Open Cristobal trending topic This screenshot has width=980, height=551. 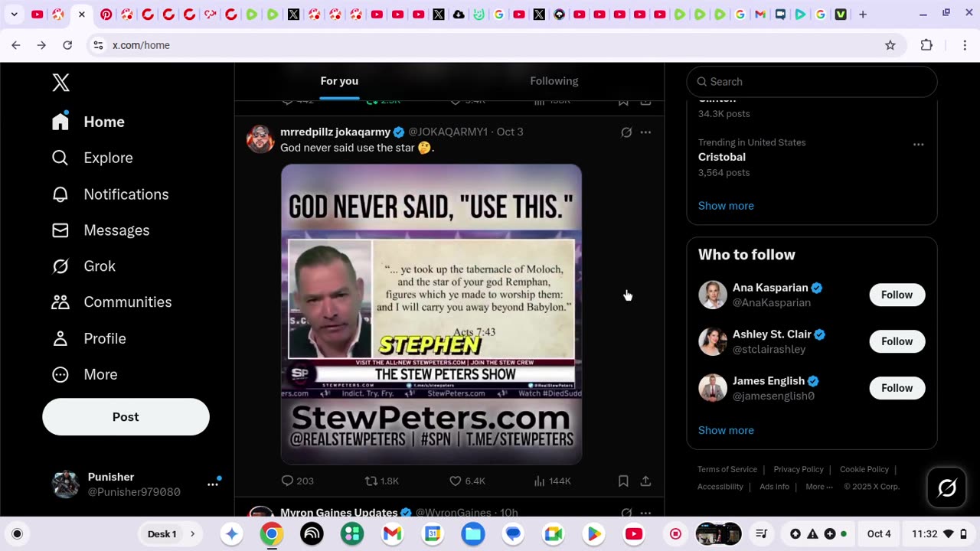(x=722, y=157)
